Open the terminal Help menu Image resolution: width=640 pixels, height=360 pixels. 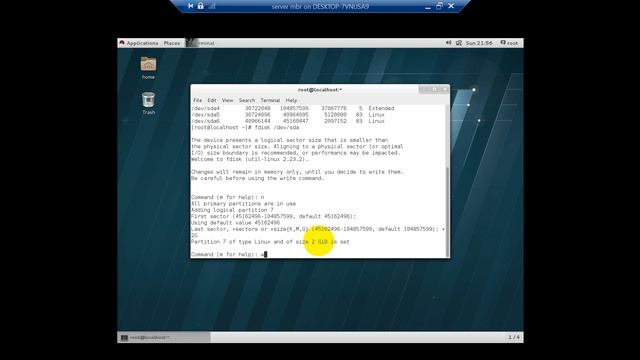pos(291,100)
